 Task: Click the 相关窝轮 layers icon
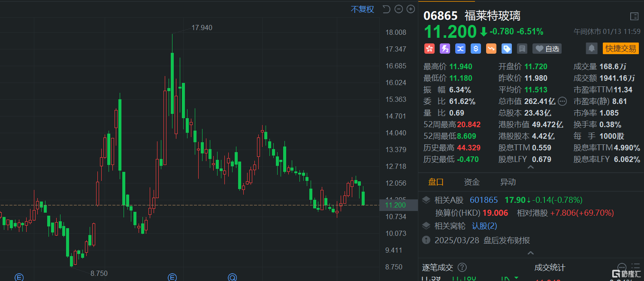click(426, 226)
